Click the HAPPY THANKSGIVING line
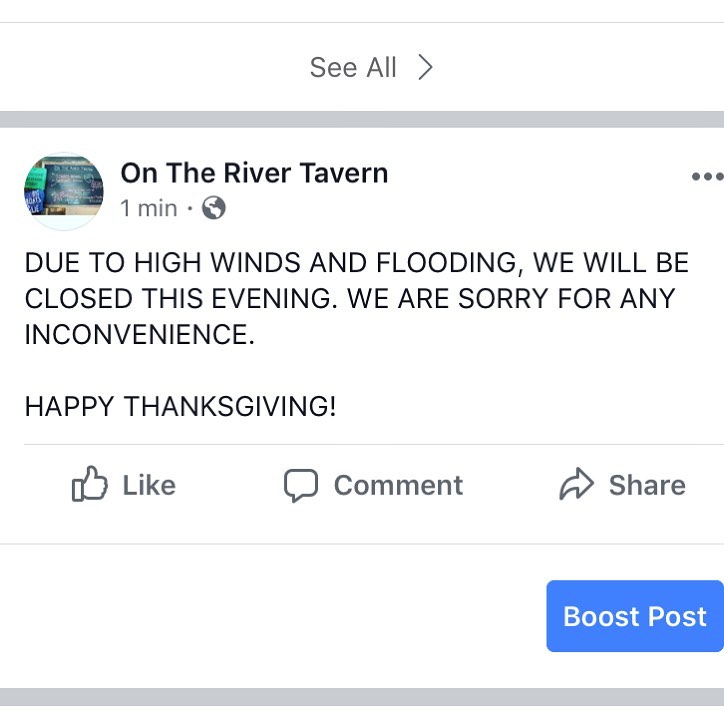This screenshot has width=724, height=724. (x=181, y=406)
